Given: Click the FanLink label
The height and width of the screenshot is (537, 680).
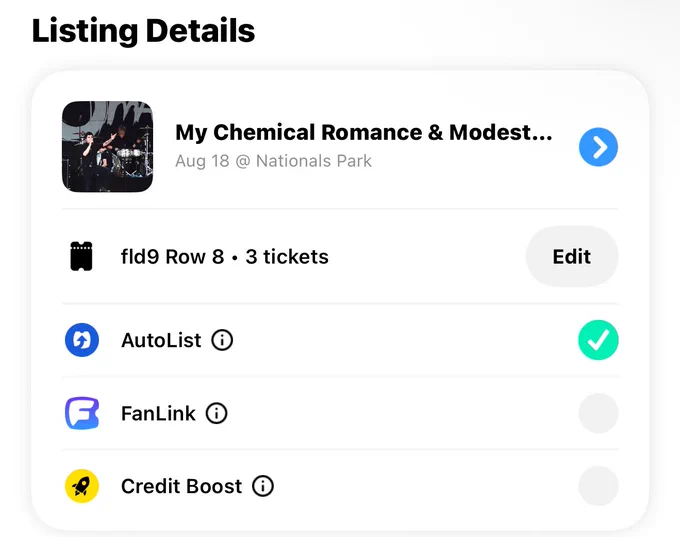Looking at the screenshot, I should 158,413.
